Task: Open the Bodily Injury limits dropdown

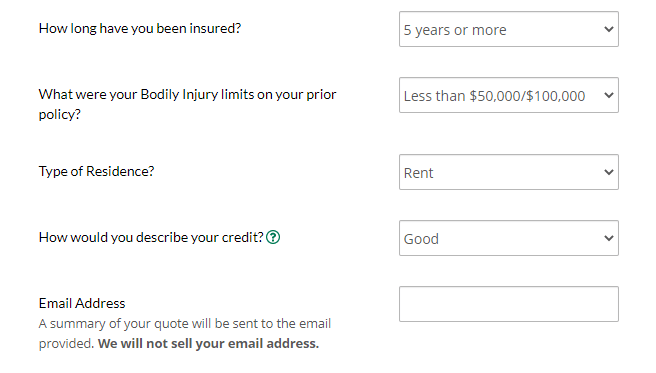Action: click(x=509, y=95)
